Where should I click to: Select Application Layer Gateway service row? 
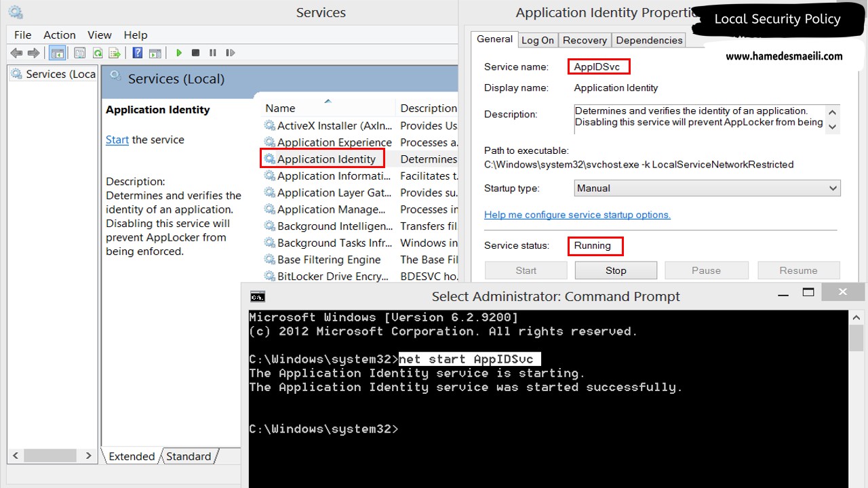click(359, 192)
